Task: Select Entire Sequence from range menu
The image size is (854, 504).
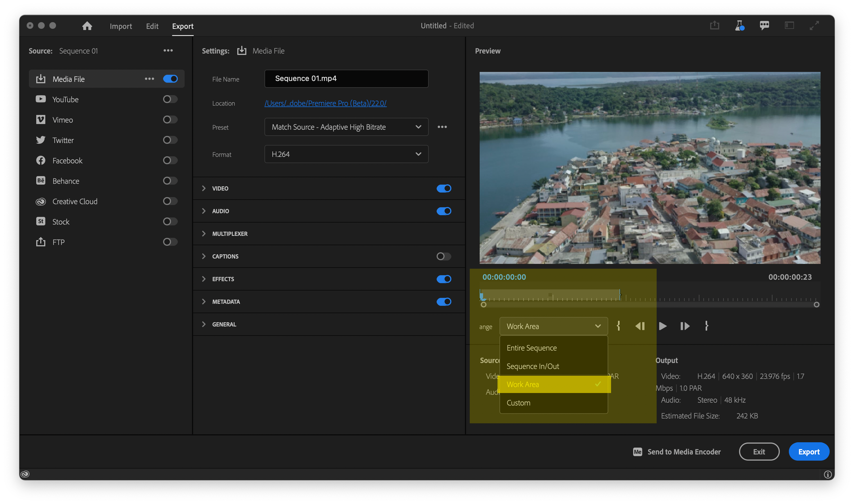Action: point(531,348)
